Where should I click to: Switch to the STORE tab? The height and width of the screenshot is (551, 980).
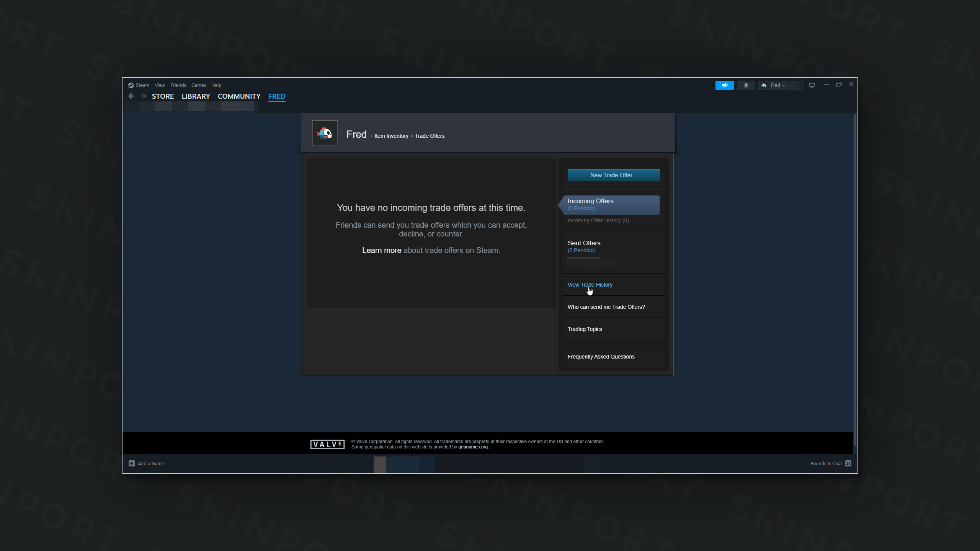[x=163, y=96]
